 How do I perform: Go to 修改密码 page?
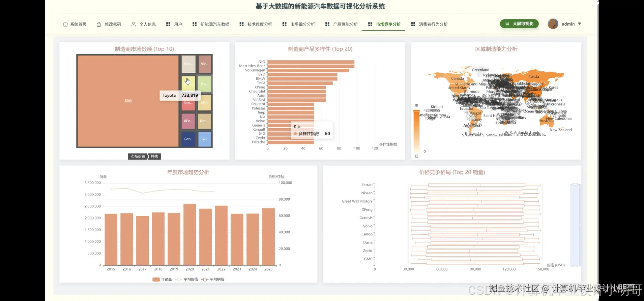tap(109, 24)
